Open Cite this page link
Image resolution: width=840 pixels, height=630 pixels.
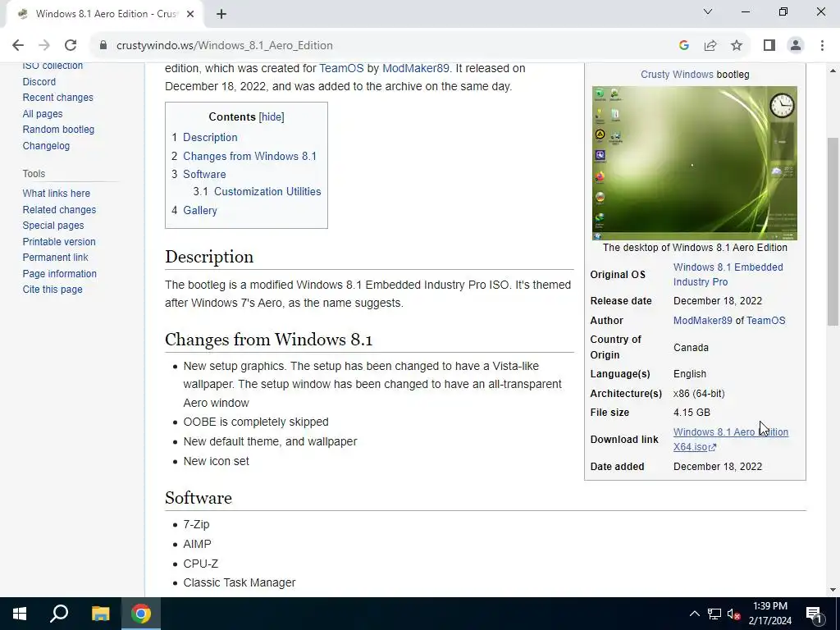(x=52, y=290)
